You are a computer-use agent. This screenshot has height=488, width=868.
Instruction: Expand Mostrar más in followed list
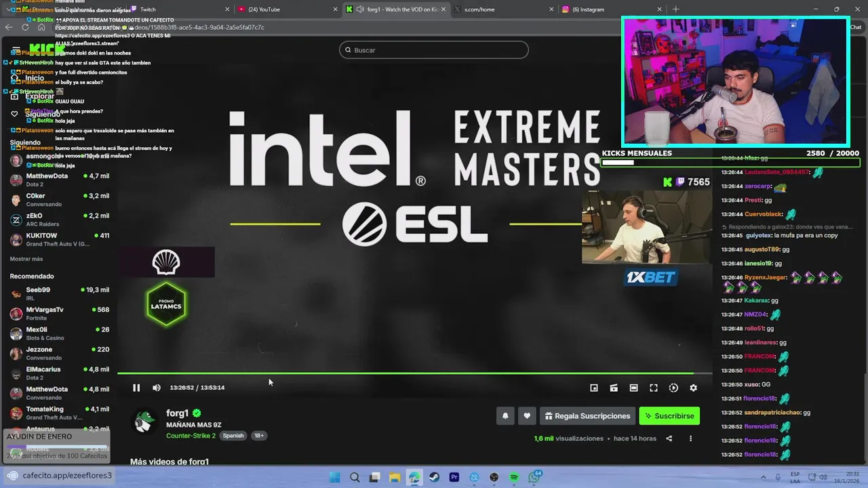[26, 259]
